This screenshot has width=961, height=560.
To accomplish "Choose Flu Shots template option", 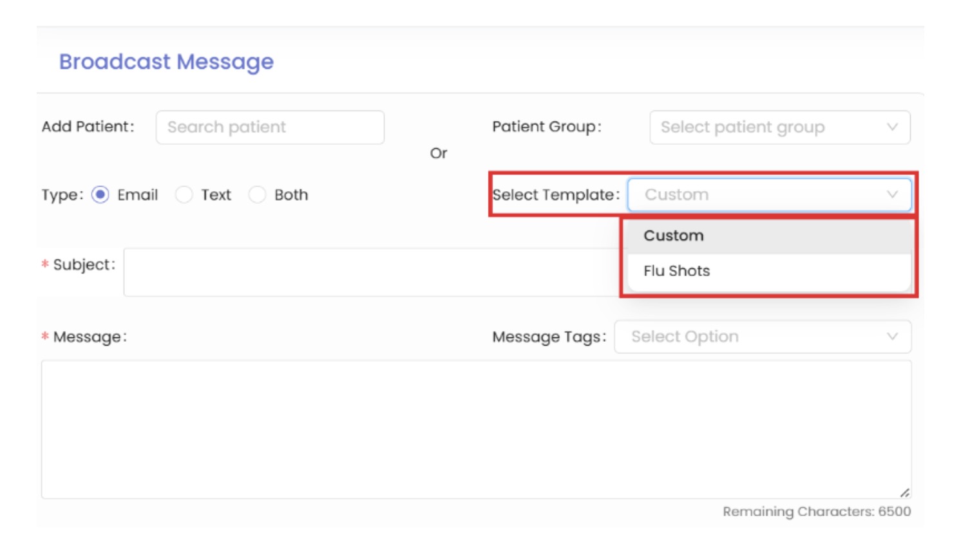I will [676, 271].
